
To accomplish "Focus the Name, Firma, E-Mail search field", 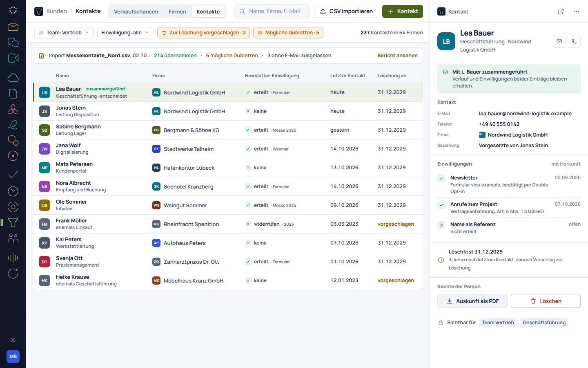I will pos(272,11).
